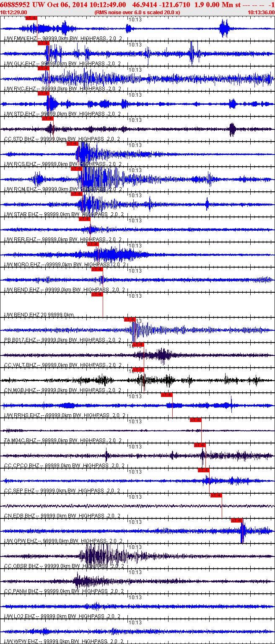The width and height of the screenshot is (275, 644).
Task: Select the CC.STD.BHZ station label
Action: click(x=62, y=139)
